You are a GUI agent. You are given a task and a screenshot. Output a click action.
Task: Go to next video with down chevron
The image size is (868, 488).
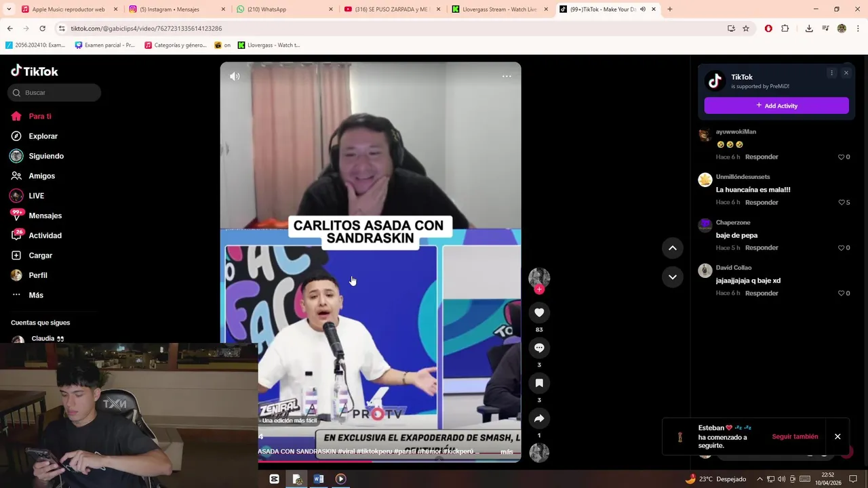(x=673, y=277)
